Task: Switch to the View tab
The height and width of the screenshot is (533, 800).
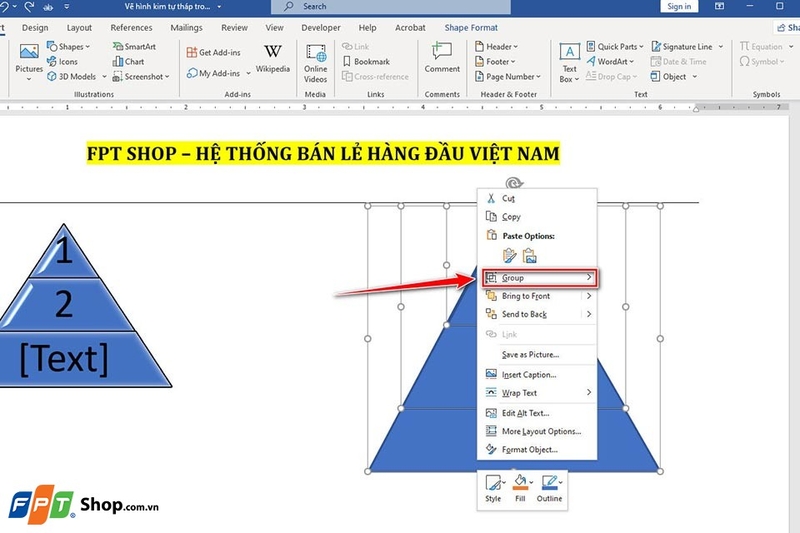Action: [x=274, y=28]
